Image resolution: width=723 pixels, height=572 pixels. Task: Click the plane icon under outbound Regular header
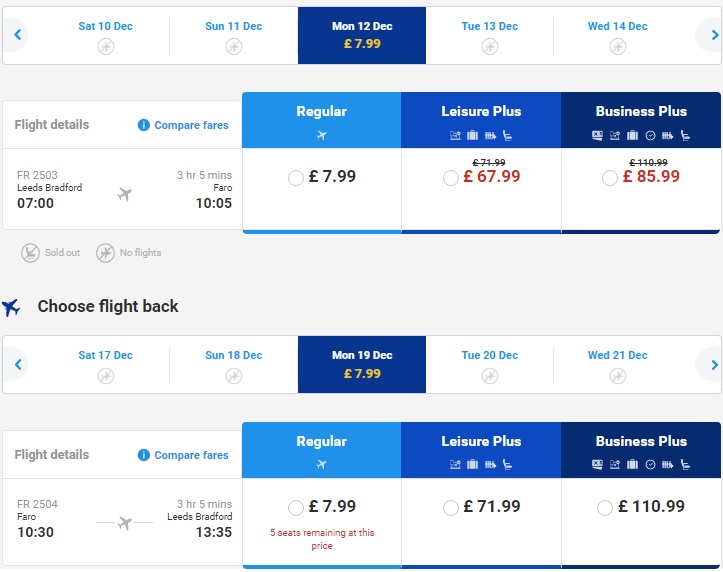coord(321,136)
